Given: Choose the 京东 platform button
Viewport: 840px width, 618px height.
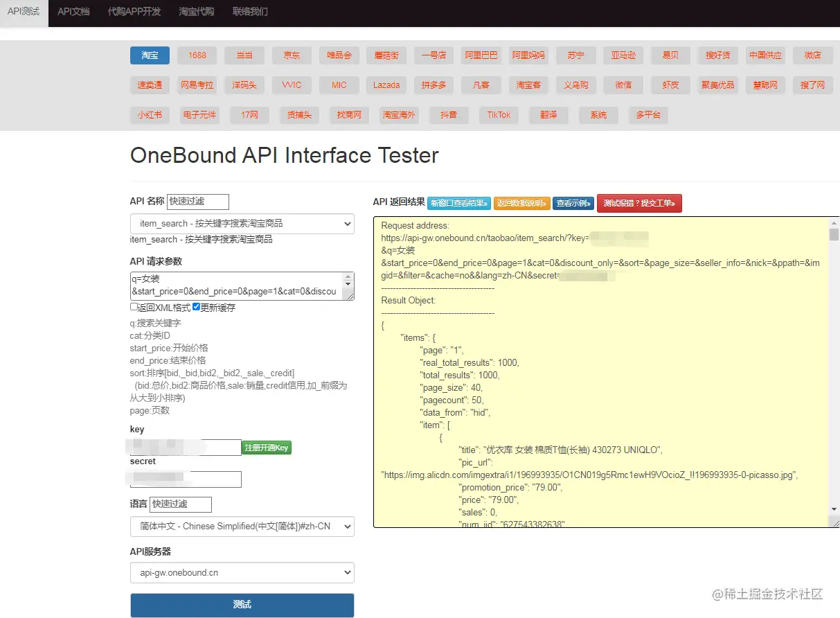Looking at the screenshot, I should click(x=292, y=55).
